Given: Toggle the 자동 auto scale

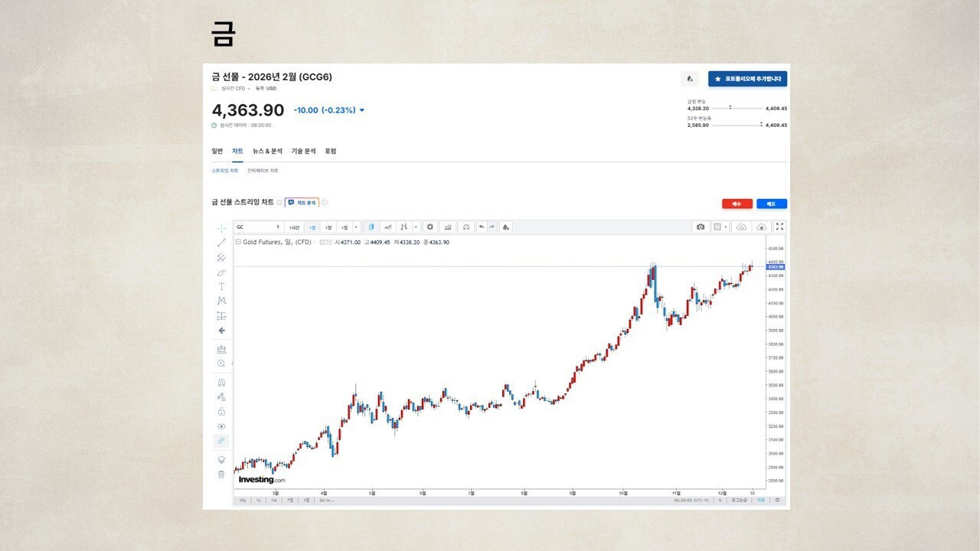Looking at the screenshot, I should [x=760, y=500].
